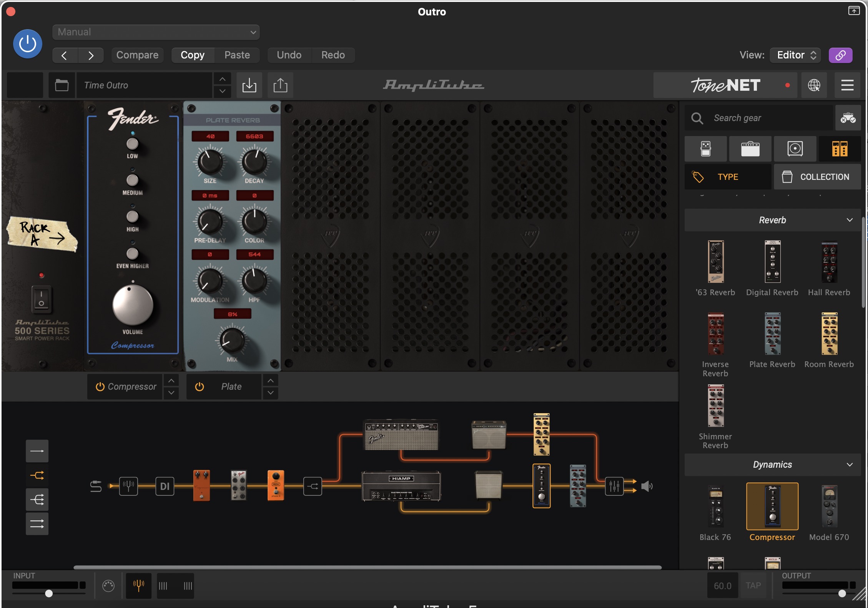Click the Plate Reverb DECAY knob
Image resolution: width=868 pixels, height=608 pixels.
254,162
